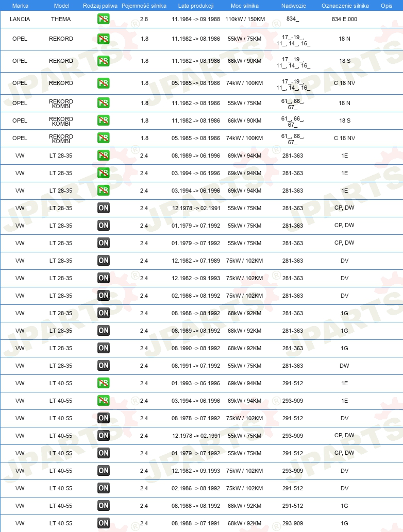
Task: Click '05.1985 -> 08.1986' cell in OPEL REKORD sedan row
Action: pos(196,83)
